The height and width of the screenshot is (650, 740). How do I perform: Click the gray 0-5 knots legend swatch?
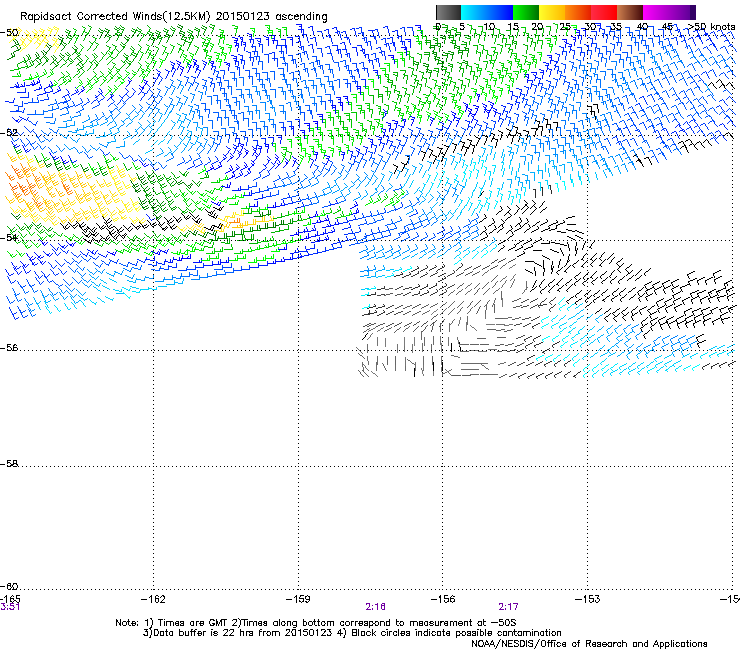click(448, 12)
